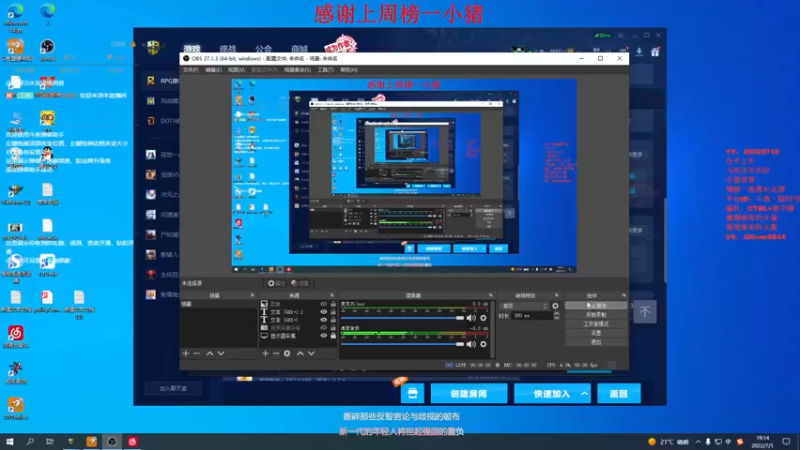Click the 300 ms duration field
The width and height of the screenshot is (800, 450).
coord(531,316)
